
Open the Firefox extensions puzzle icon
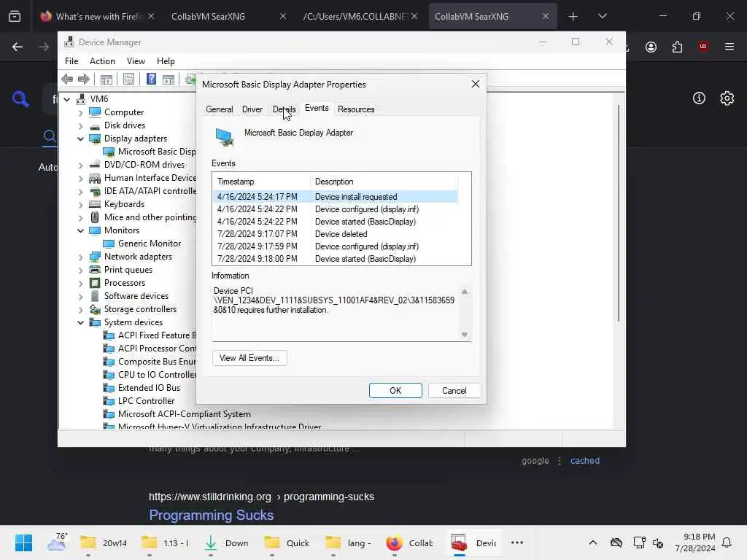pyautogui.click(x=677, y=47)
